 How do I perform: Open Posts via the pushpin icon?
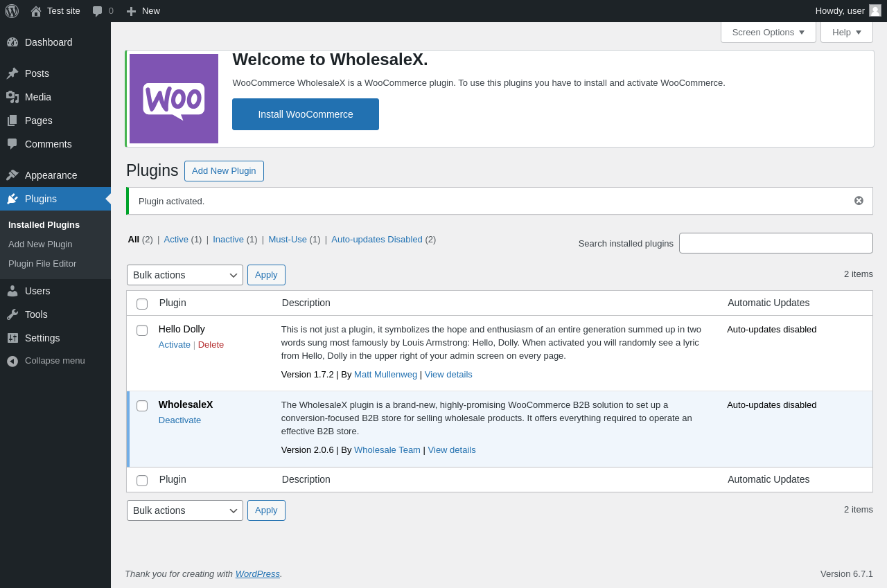coord(12,73)
